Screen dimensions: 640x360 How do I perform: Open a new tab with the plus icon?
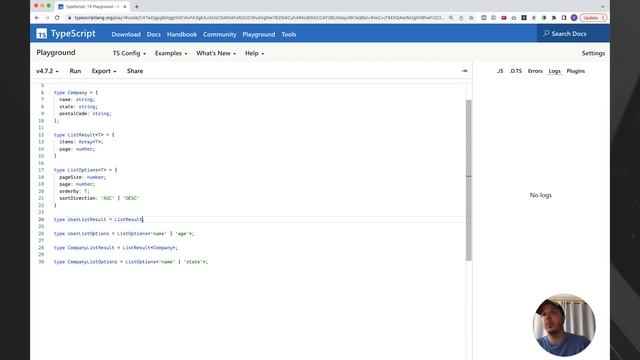click(x=136, y=7)
